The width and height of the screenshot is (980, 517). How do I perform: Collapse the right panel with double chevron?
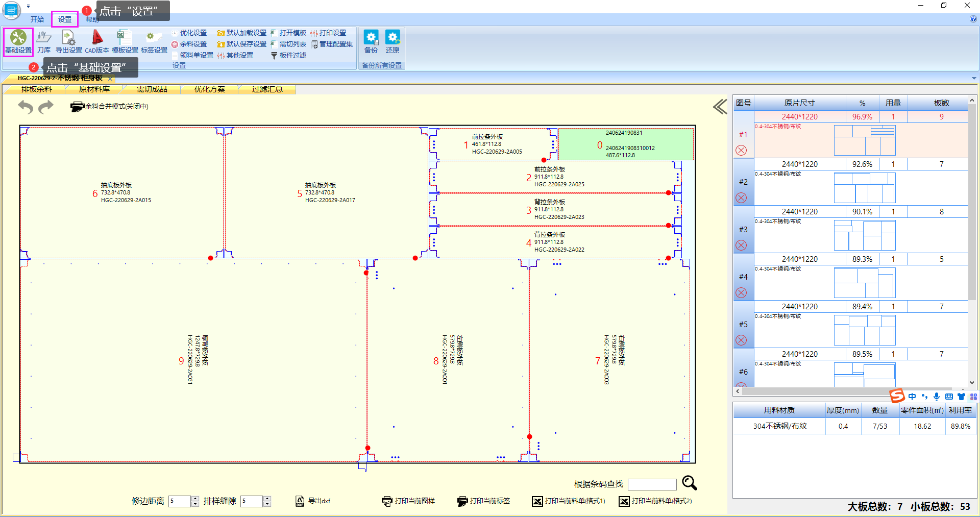coord(720,107)
